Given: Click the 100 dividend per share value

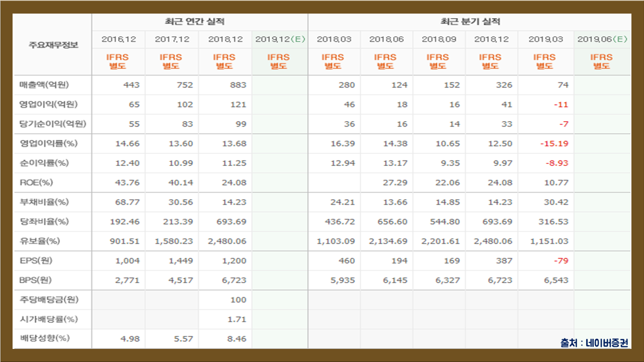Looking at the screenshot, I should point(238,300).
